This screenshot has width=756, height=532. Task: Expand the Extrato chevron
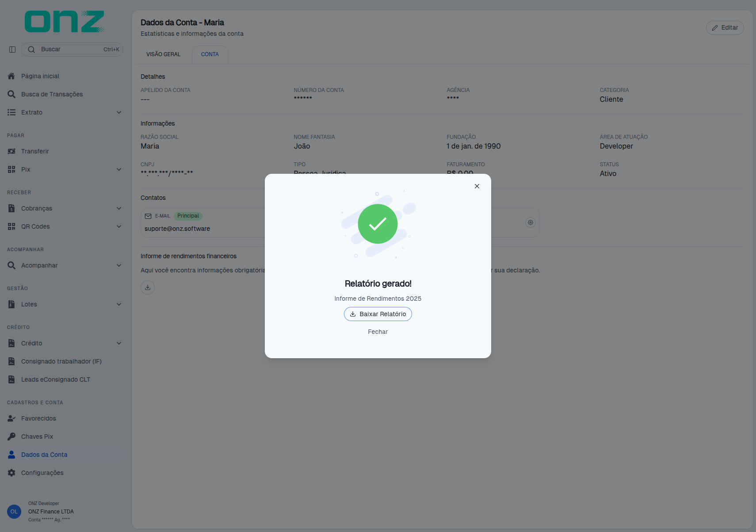119,112
